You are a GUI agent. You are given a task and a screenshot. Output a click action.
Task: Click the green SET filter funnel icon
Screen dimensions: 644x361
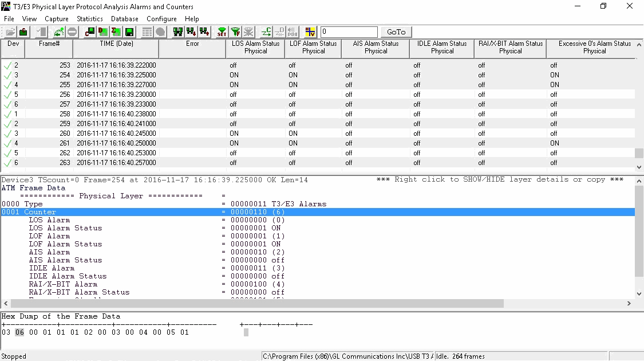(x=222, y=32)
